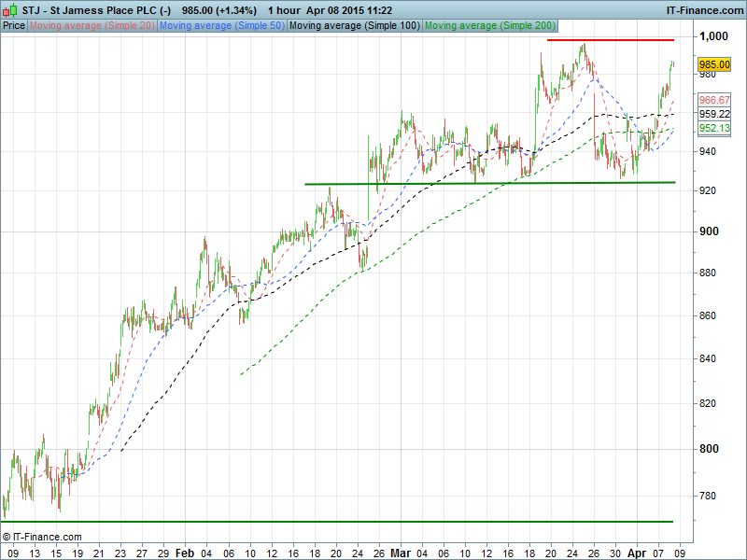Click the candlestick chart icon in title bar
This screenshot has height=560, width=747.
coord(9,10)
